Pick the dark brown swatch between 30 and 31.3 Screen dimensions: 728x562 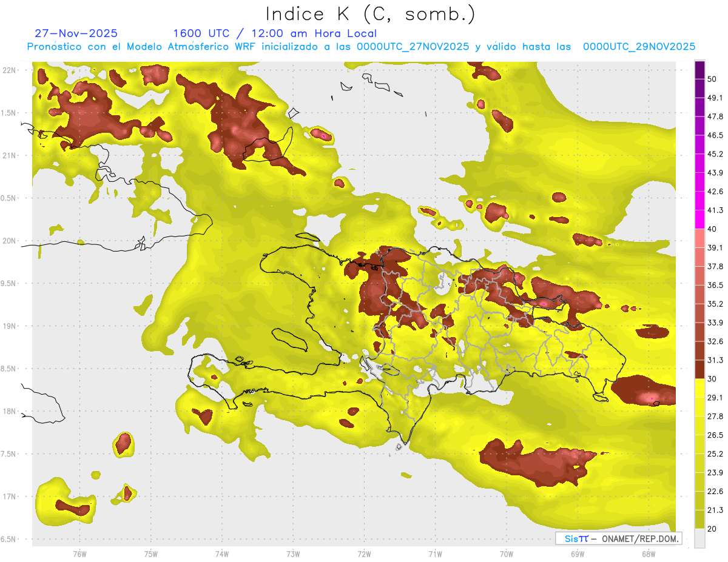[x=699, y=370]
